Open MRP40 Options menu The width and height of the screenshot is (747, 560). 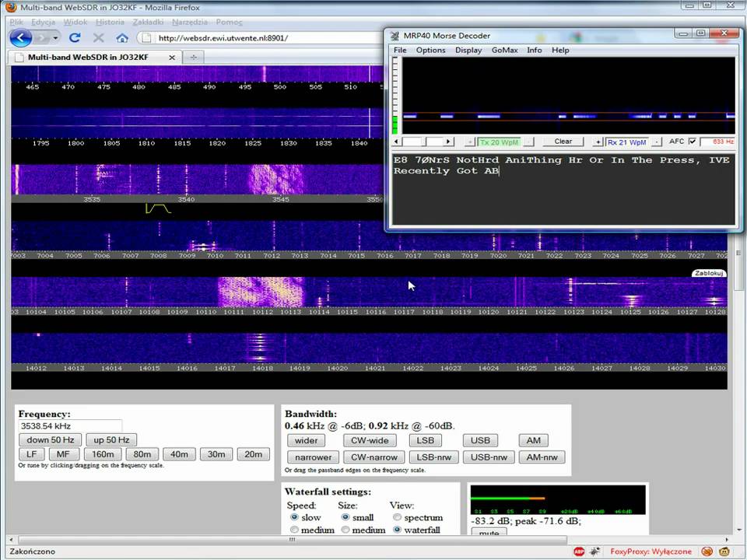(x=430, y=50)
